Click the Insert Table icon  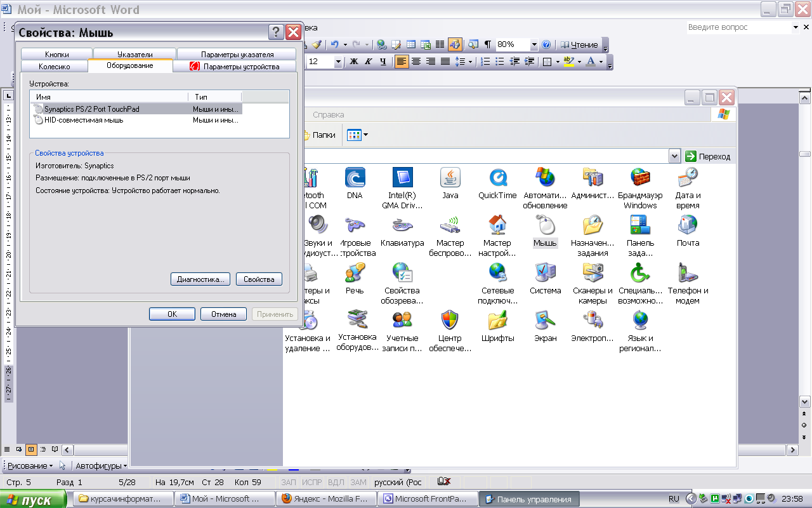410,44
